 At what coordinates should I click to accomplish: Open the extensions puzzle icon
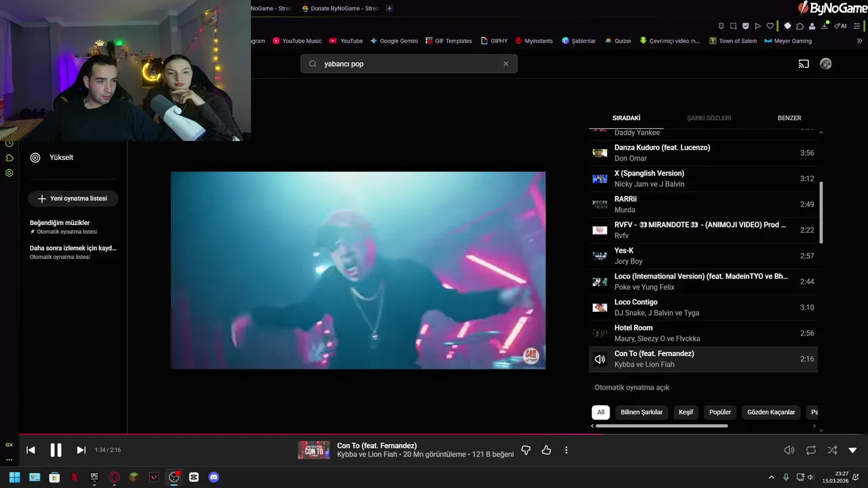pyautogui.click(x=800, y=26)
